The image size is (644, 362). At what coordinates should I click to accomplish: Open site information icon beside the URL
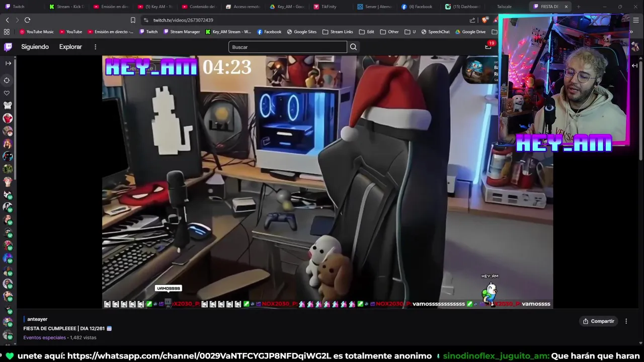click(x=146, y=20)
